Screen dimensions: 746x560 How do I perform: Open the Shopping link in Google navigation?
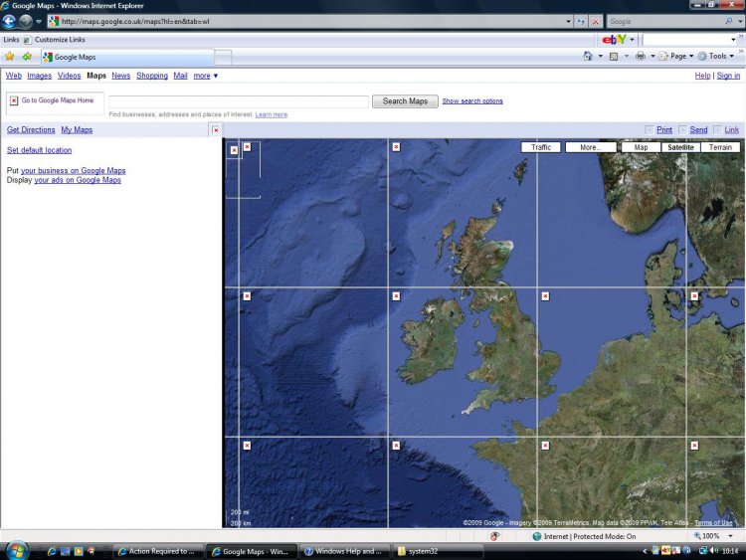[x=152, y=76]
